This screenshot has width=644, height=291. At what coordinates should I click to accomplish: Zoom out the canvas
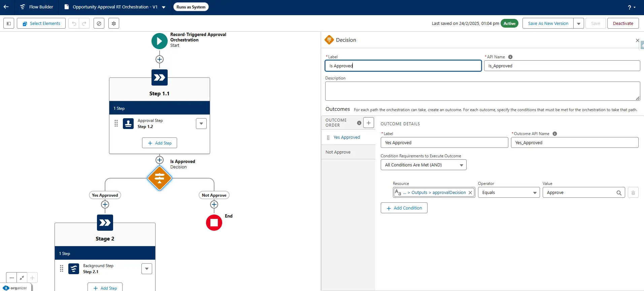click(x=12, y=278)
